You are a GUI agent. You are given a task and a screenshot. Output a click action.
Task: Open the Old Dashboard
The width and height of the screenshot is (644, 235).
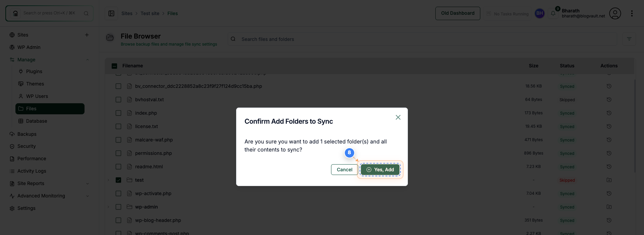pyautogui.click(x=458, y=13)
